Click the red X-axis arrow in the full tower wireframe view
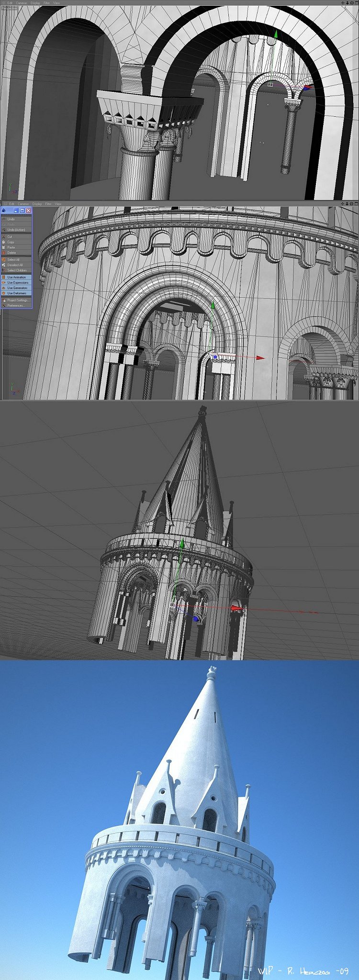This screenshot has width=359, height=980. (x=237, y=608)
